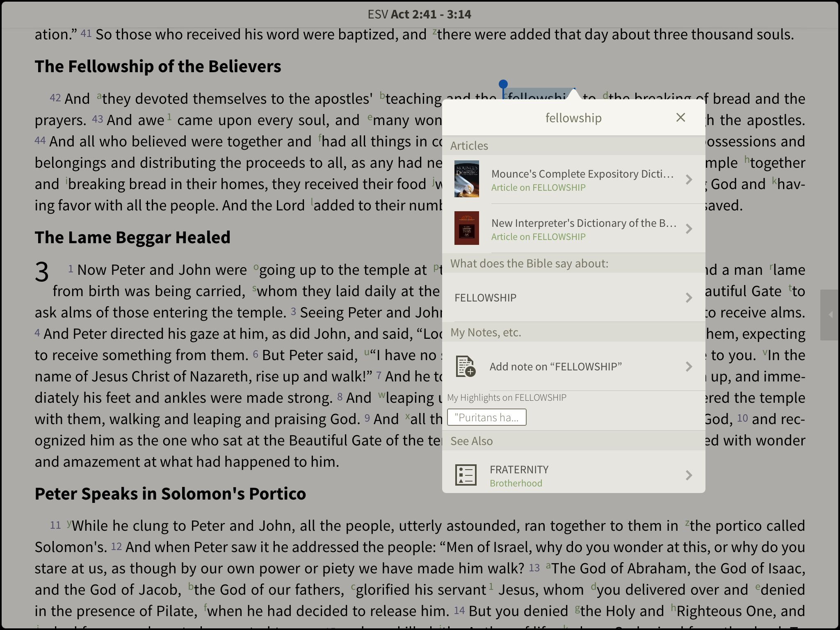The width and height of the screenshot is (840, 630).
Task: Open the side panel arrow tab
Action: click(x=830, y=315)
